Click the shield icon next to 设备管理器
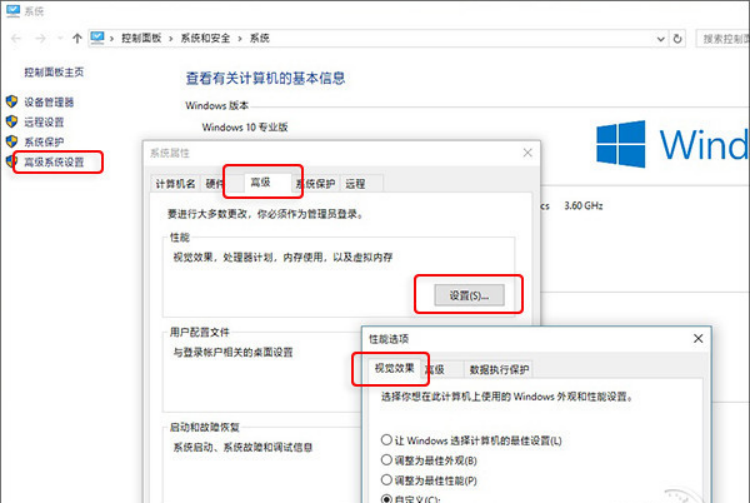The image size is (750, 503). point(12,102)
